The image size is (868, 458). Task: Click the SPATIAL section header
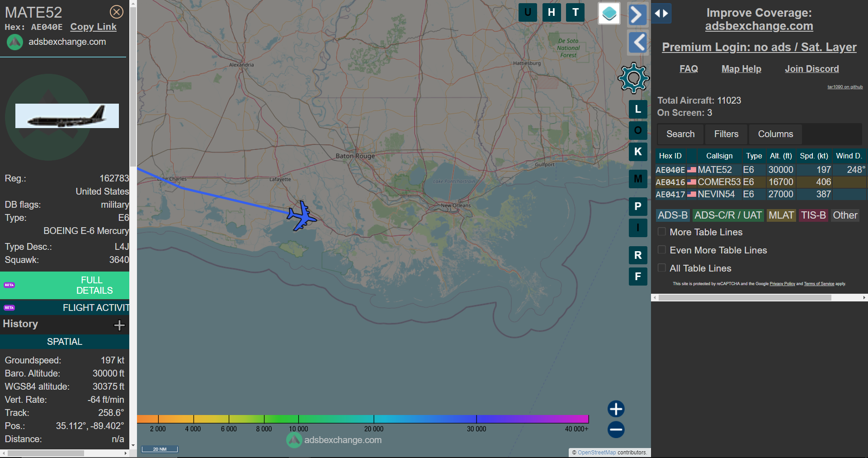point(65,342)
